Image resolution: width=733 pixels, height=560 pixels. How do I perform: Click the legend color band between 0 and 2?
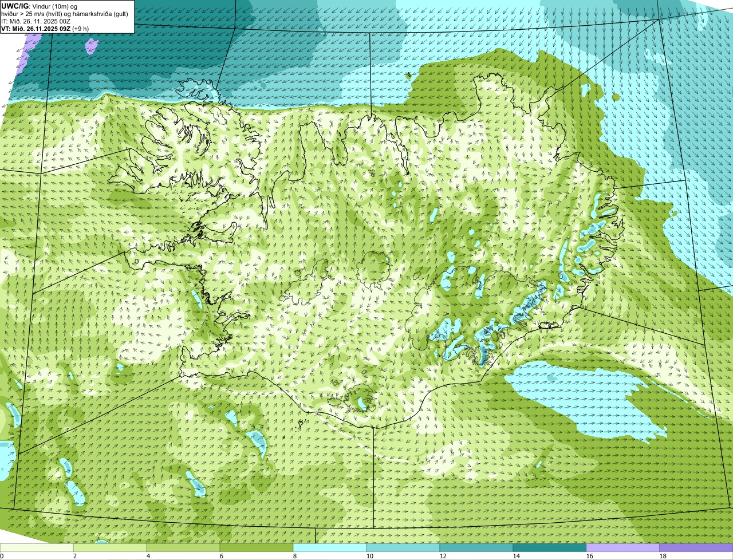pyautogui.click(x=37, y=548)
